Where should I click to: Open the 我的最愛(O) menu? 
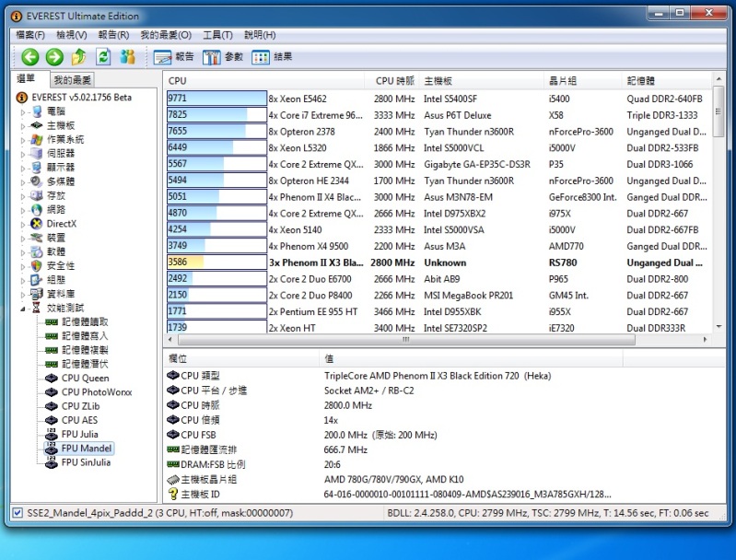tap(166, 35)
